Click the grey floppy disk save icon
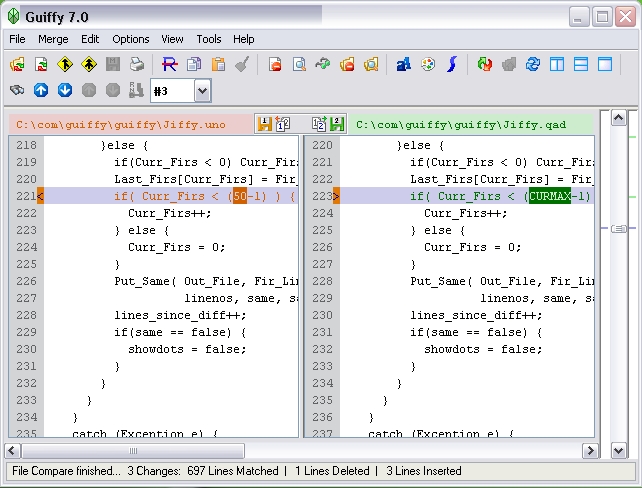642x488 pixels. pyautogui.click(x=113, y=64)
